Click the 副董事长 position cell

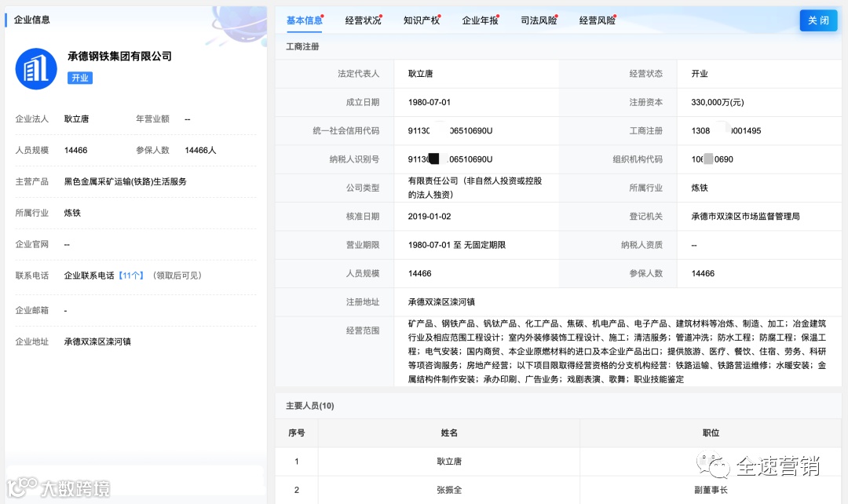point(711,490)
